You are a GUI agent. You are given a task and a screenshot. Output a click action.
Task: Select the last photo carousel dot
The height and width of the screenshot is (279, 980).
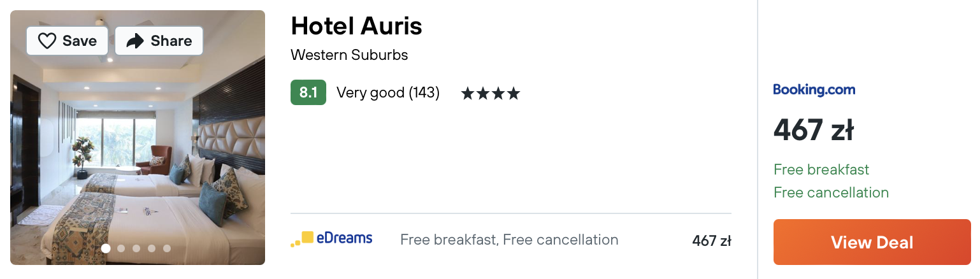coord(167,248)
